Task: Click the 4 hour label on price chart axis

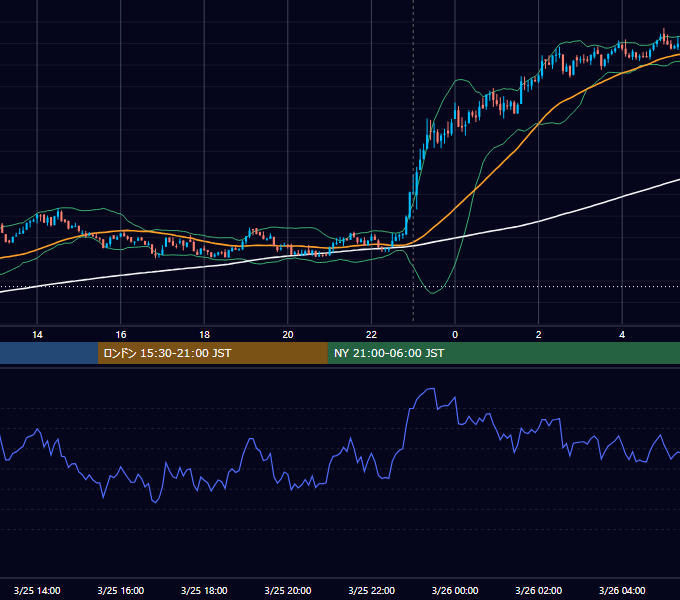Action: pyautogui.click(x=622, y=335)
